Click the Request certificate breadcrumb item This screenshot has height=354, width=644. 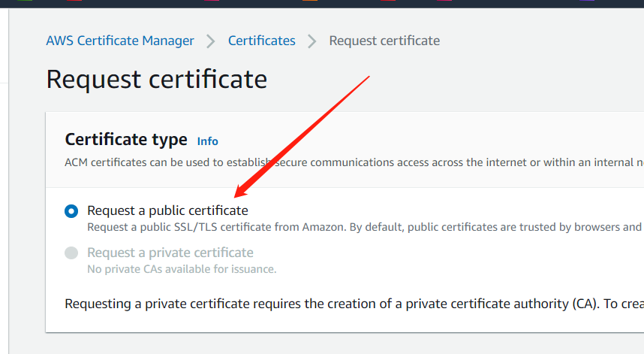(x=384, y=41)
